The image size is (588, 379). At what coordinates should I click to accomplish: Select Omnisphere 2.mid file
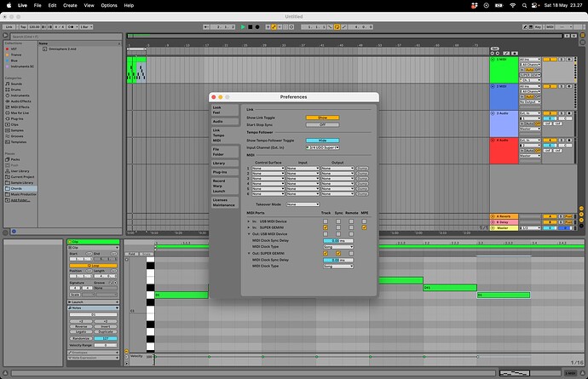[62, 49]
